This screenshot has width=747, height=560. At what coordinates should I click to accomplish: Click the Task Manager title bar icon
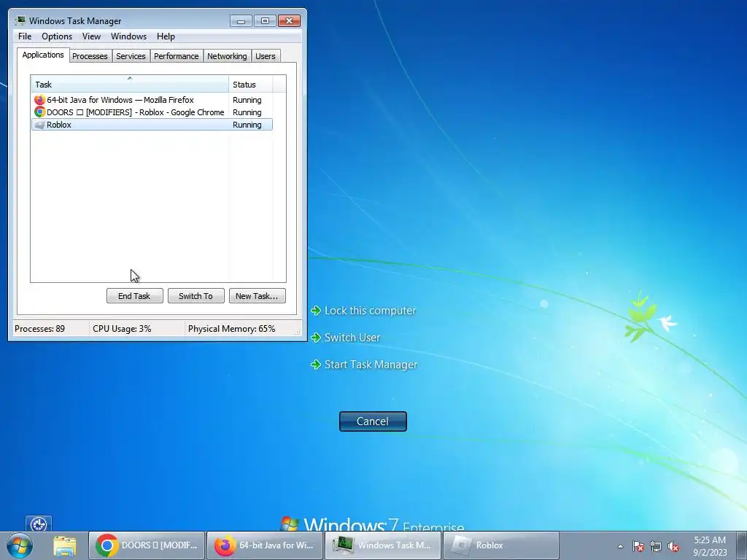(x=20, y=21)
